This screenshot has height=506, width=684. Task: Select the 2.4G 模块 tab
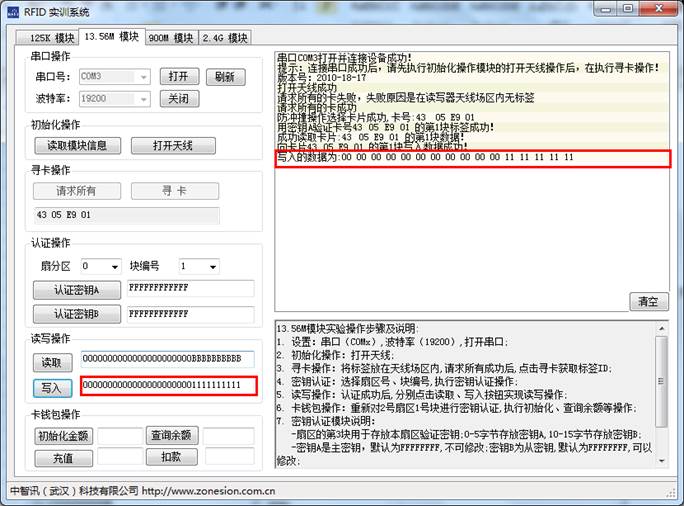(x=224, y=38)
